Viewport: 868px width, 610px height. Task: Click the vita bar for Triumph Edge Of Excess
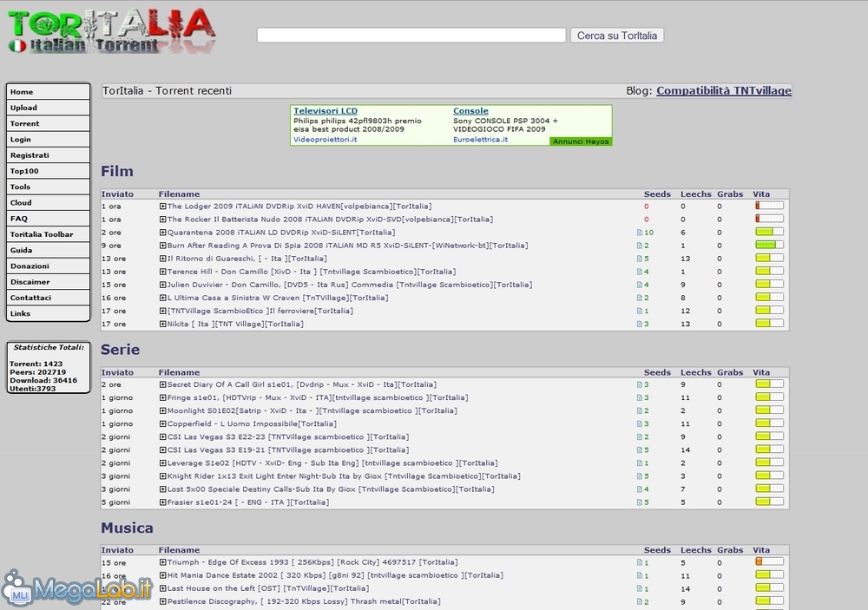pyautogui.click(x=769, y=561)
